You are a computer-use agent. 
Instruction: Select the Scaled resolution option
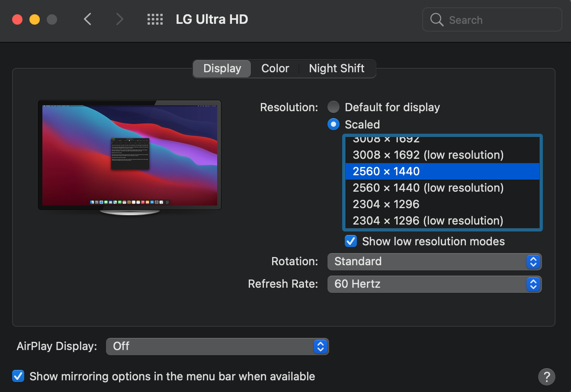[334, 125]
